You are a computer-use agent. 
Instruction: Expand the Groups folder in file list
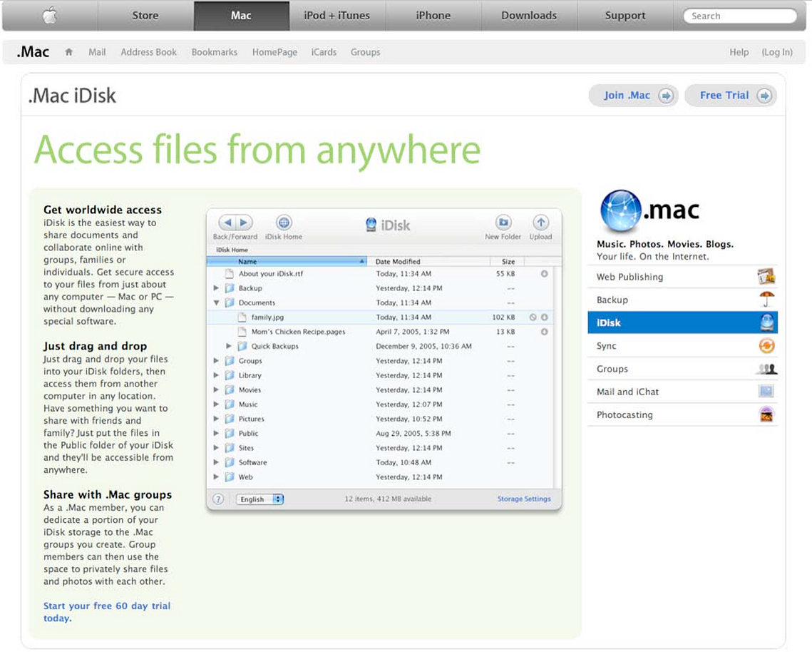pos(217,360)
